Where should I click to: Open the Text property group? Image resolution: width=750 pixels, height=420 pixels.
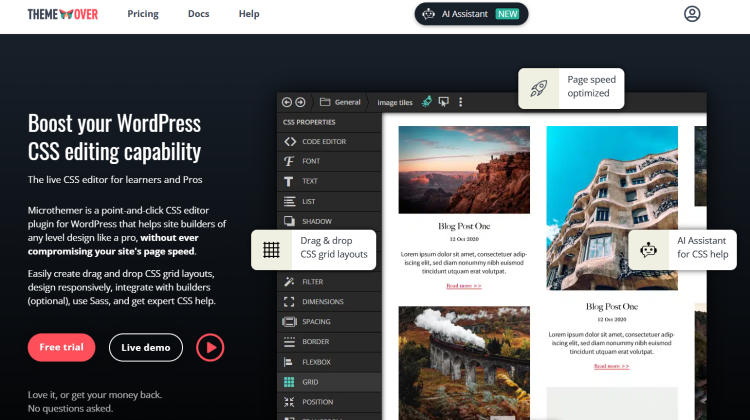329,181
